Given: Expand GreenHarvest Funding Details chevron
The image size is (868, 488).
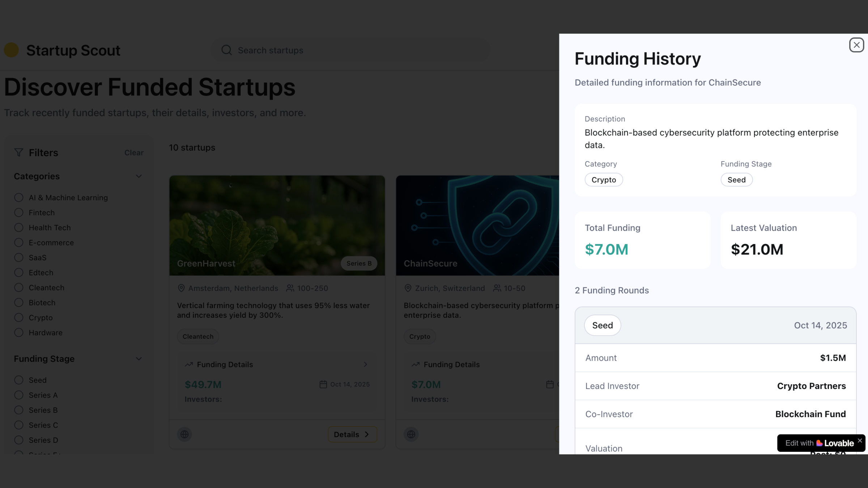Looking at the screenshot, I should [365, 364].
